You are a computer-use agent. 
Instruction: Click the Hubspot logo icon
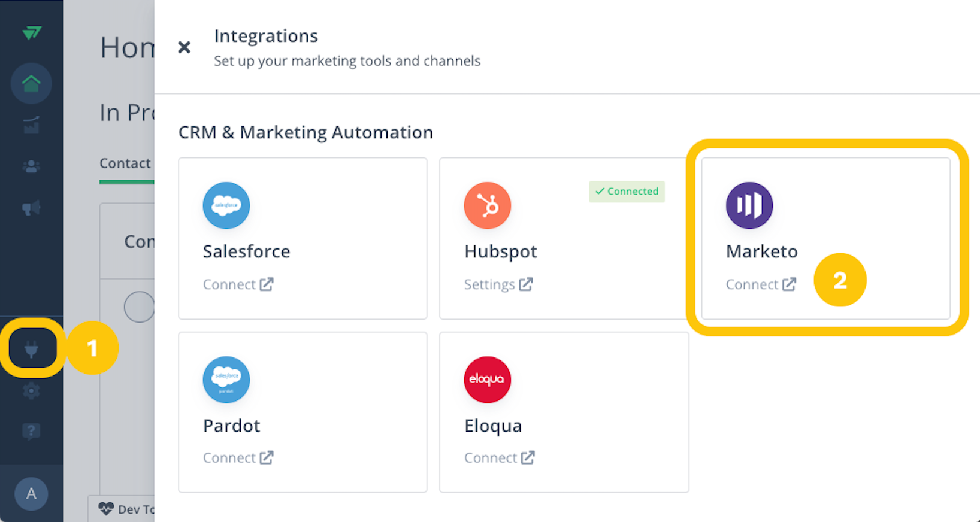488,205
